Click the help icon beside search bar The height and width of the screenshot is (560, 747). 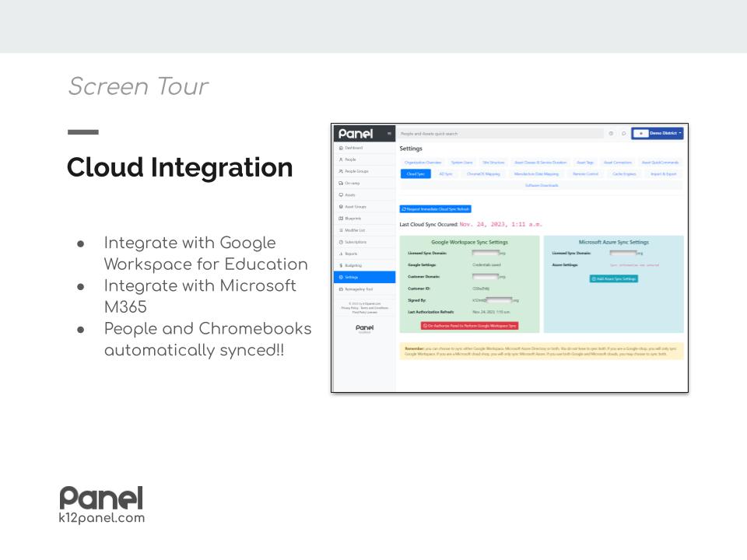[x=611, y=133]
